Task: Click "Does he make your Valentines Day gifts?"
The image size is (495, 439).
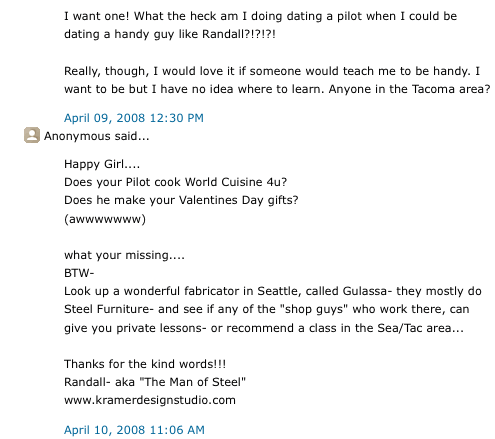Action: pos(181,200)
